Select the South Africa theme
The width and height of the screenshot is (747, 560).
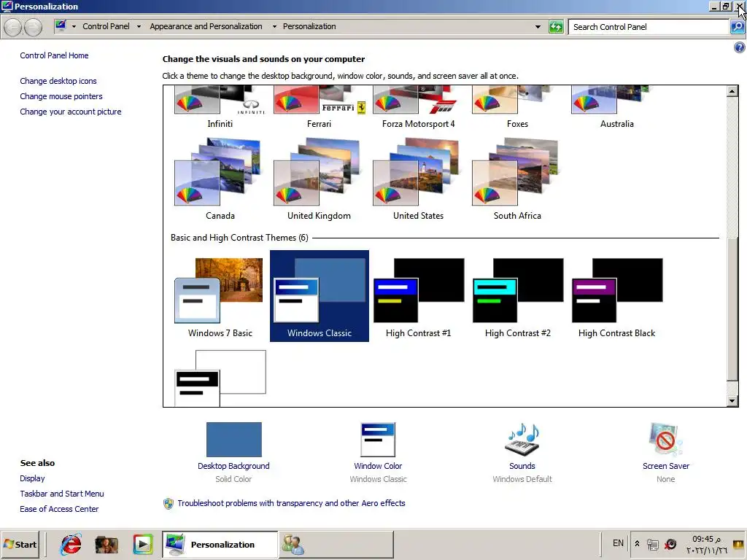pos(517,179)
